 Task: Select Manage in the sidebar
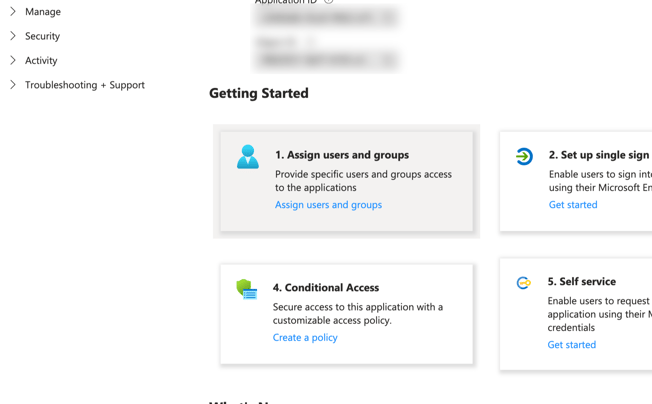[43, 12]
